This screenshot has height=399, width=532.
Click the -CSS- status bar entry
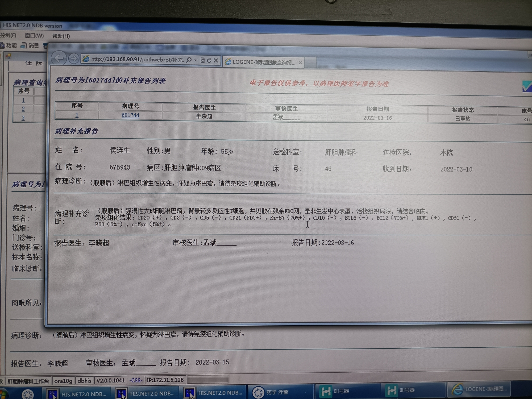pyautogui.click(x=136, y=380)
